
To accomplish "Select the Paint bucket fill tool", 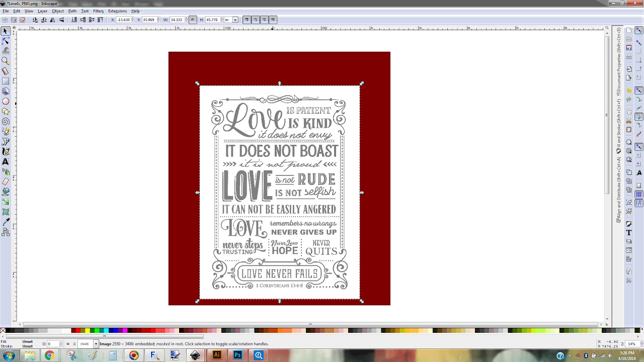I will (x=6, y=192).
